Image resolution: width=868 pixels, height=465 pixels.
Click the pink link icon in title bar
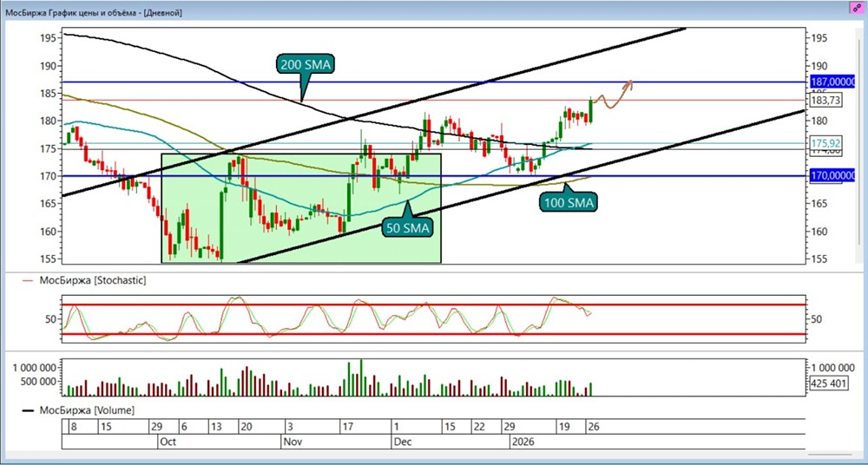click(x=858, y=7)
